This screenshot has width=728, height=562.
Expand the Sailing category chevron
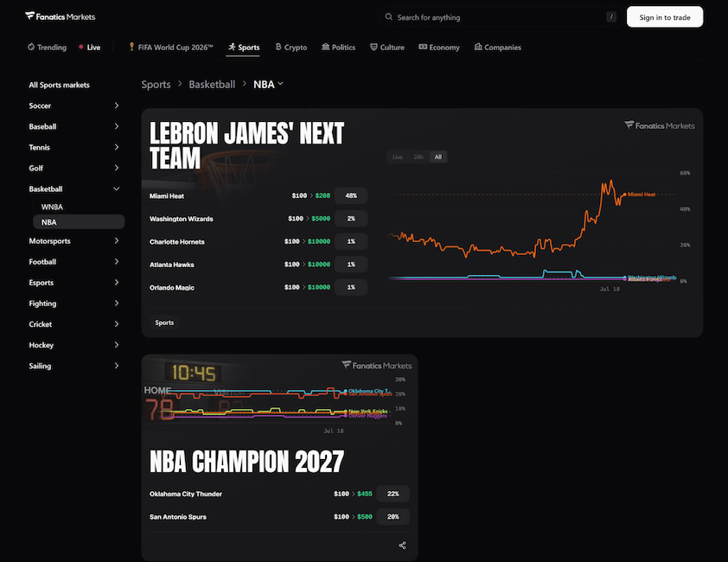click(x=117, y=366)
